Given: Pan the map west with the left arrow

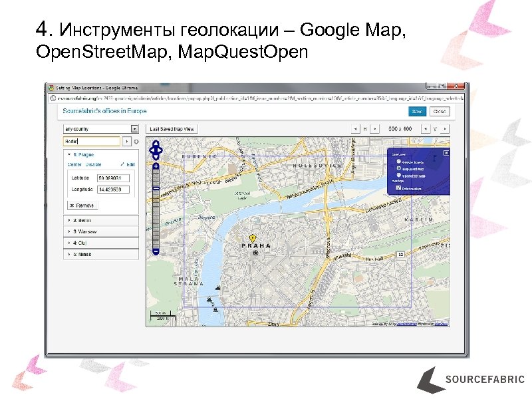Looking at the screenshot, I should [x=152, y=150].
